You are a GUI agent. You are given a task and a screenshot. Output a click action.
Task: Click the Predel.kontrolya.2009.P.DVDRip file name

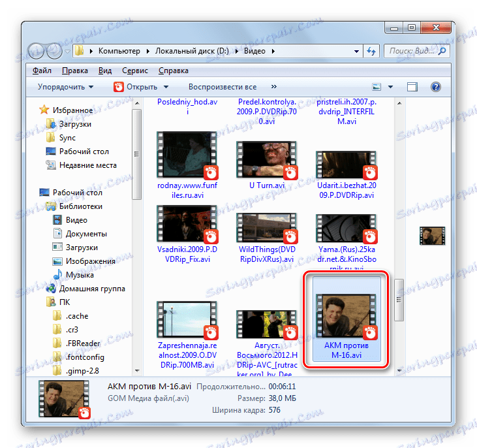(266, 112)
